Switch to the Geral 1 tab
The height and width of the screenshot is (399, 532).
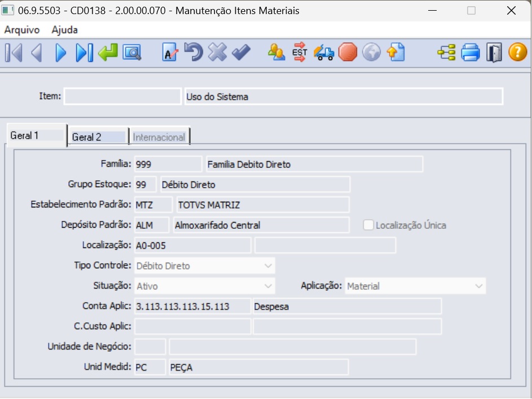(x=37, y=136)
